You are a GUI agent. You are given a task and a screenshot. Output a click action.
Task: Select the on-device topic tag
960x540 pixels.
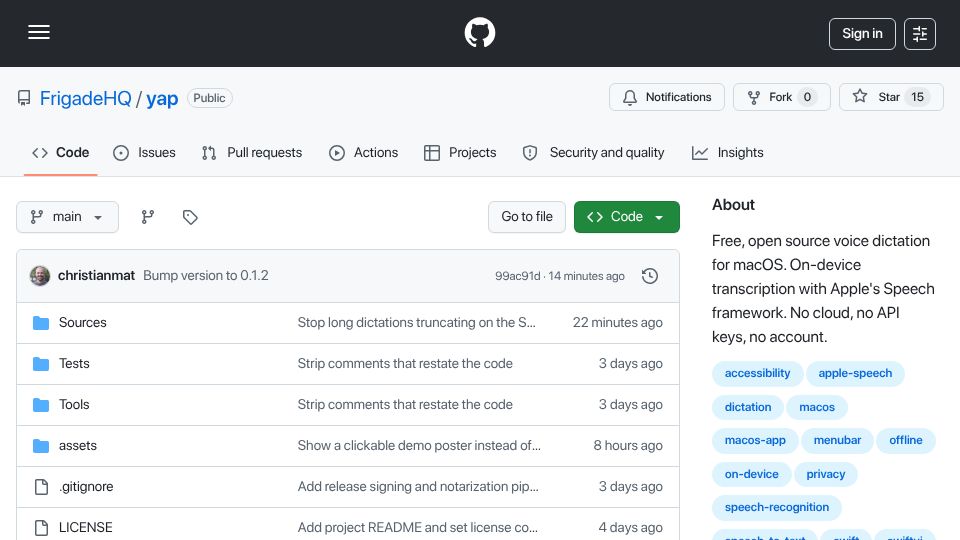click(x=751, y=474)
